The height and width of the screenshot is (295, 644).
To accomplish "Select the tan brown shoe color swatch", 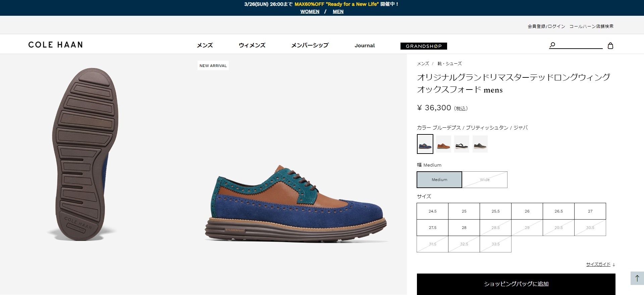I will point(443,144).
